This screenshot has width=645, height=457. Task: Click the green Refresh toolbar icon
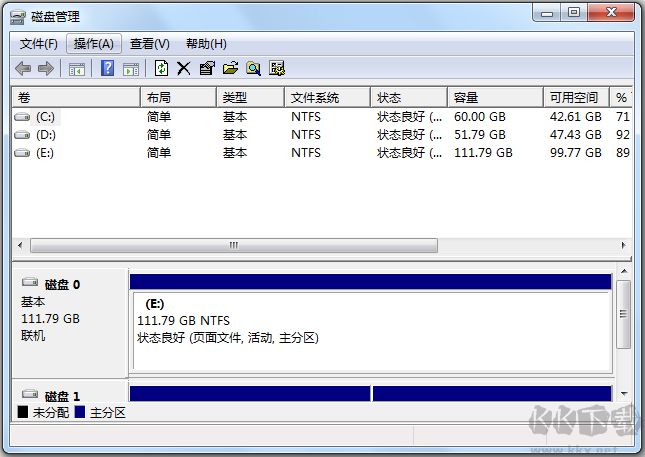(x=161, y=68)
